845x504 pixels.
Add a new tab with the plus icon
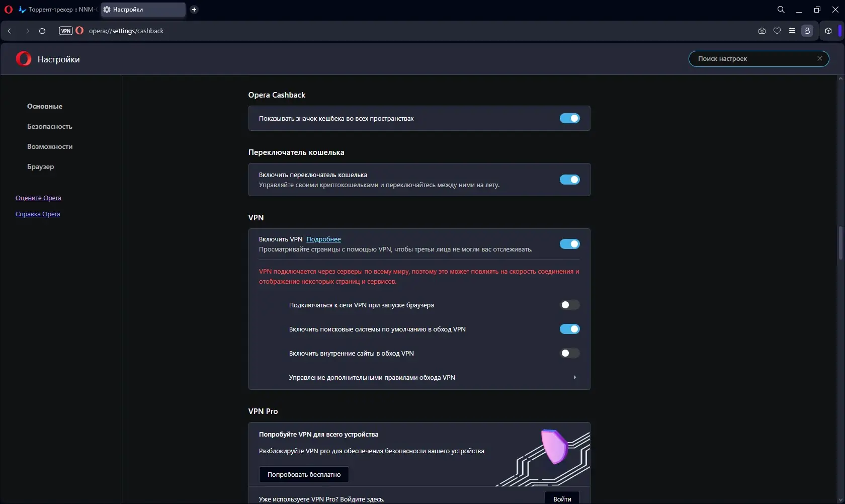tap(194, 10)
